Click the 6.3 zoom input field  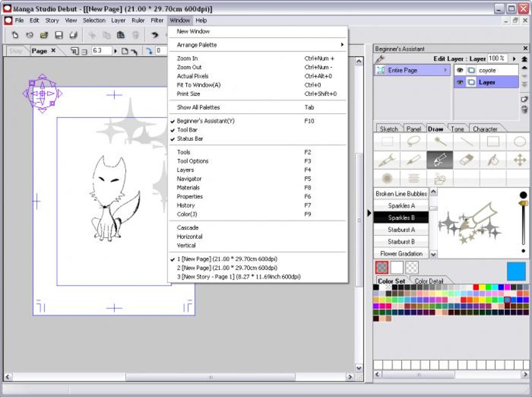tap(102, 51)
